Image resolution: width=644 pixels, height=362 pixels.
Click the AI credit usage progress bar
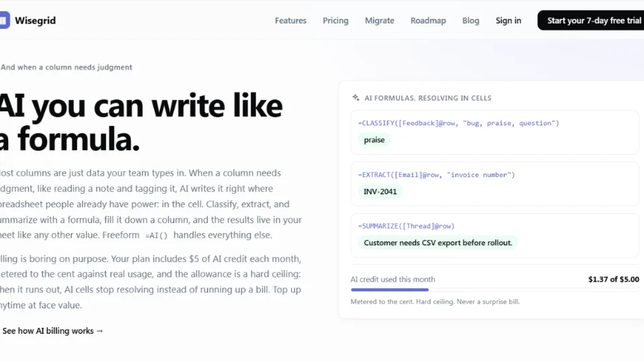495,290
